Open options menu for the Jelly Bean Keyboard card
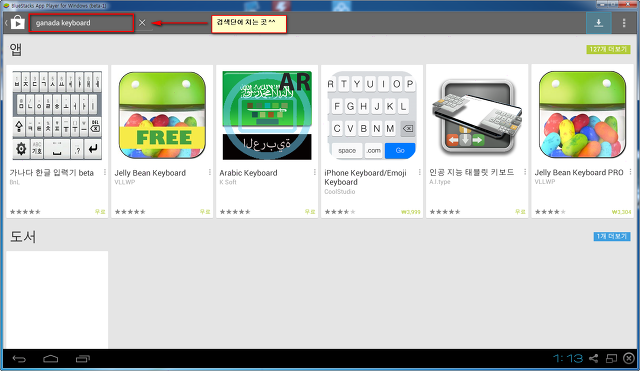 210,173
